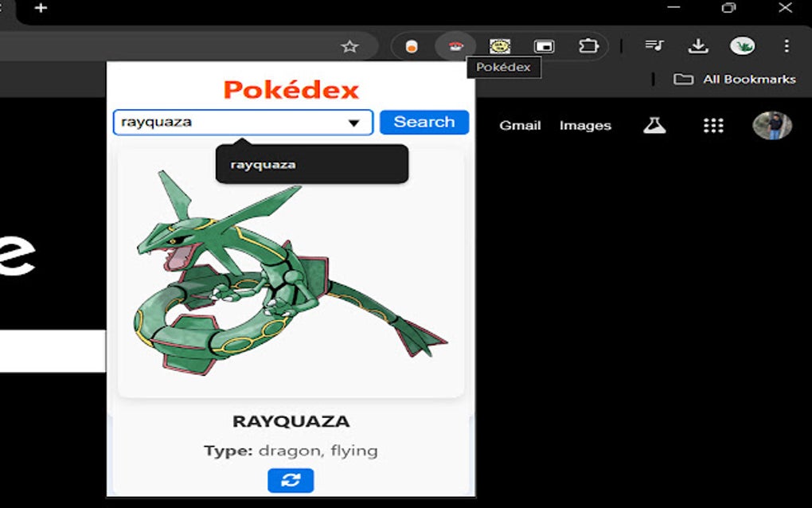Click the rayquaza search input field
Viewport: 812px width, 508px height.
(x=223, y=122)
